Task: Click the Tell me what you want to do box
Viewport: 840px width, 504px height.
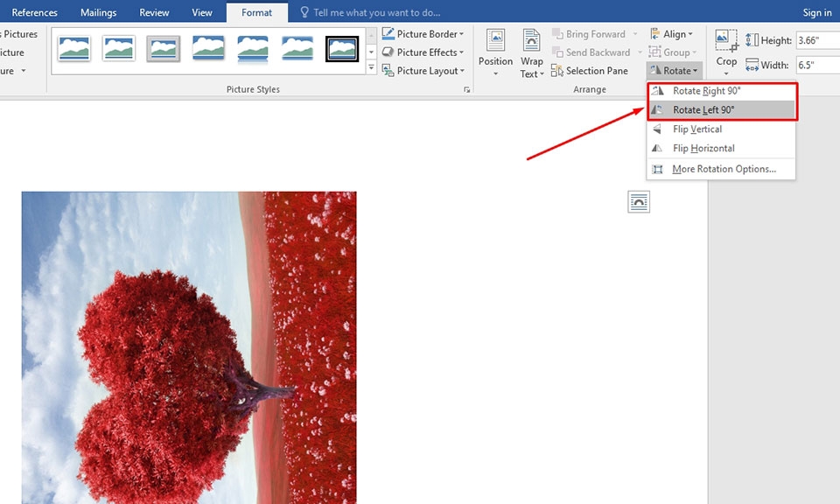Action: [376, 12]
